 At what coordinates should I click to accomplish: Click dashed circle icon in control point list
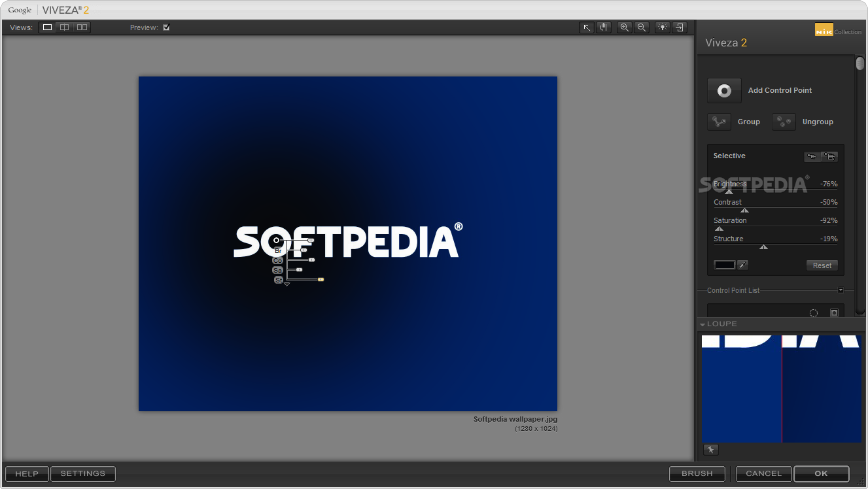tap(814, 313)
